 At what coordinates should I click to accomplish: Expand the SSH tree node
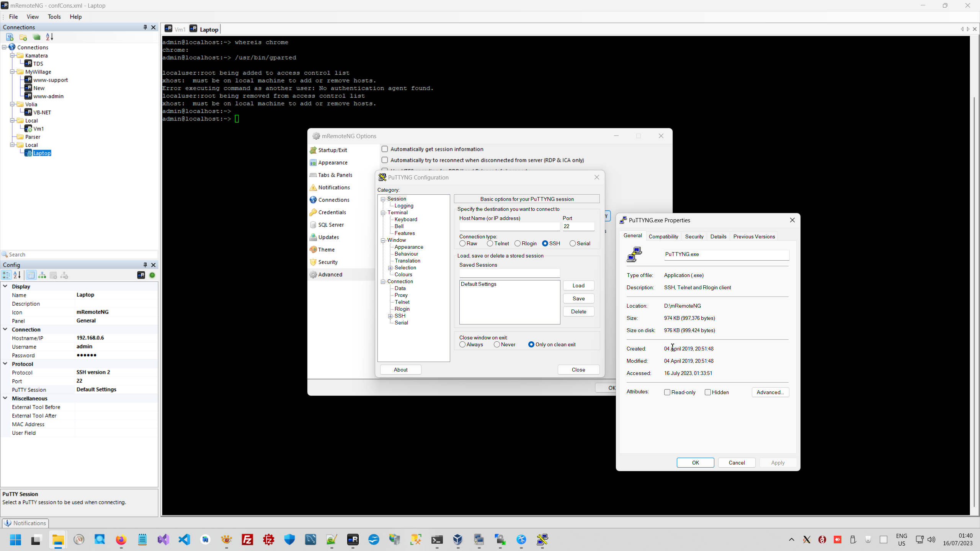pyautogui.click(x=390, y=316)
